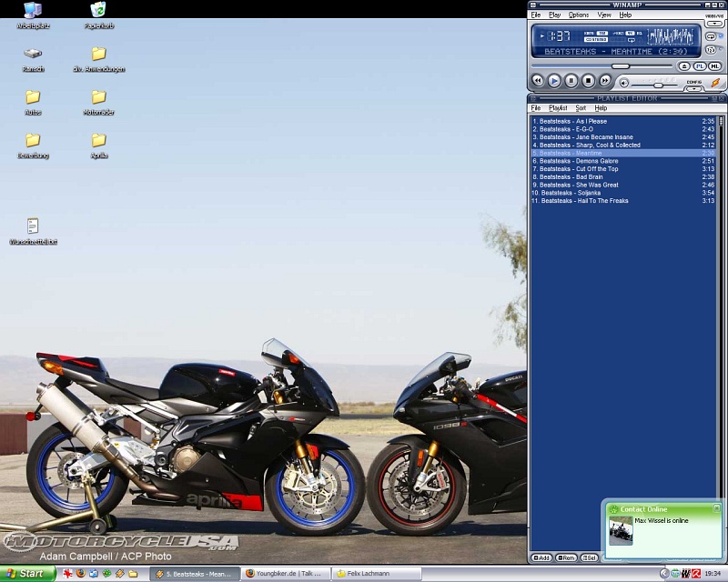Select playlist track 'Hail To The Freaks'
Image resolution: width=728 pixels, height=582 pixels.
point(623,200)
